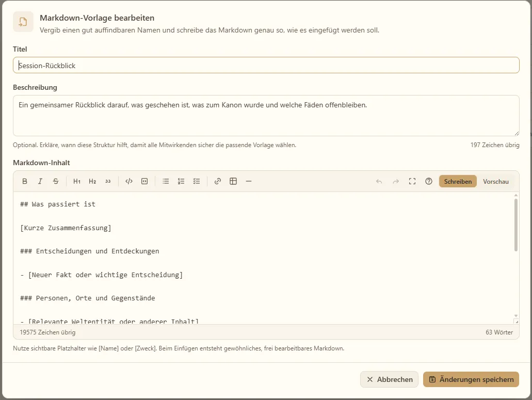
Task: Insert a blockquote
Action: (108, 181)
